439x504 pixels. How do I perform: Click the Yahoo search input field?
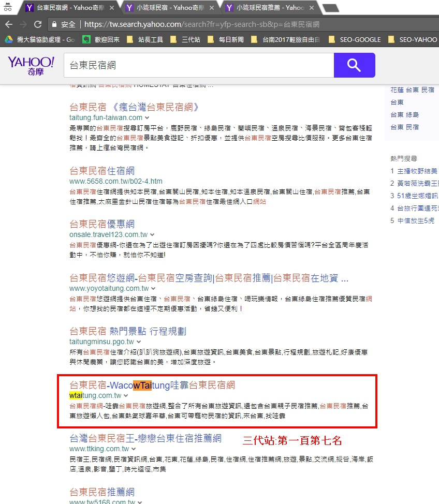coord(199,65)
